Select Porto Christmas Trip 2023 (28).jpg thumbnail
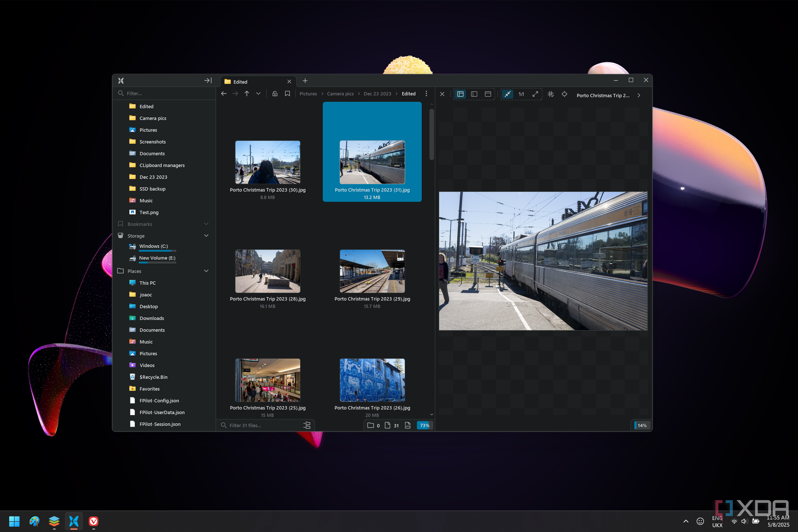The width and height of the screenshot is (798, 532). point(268,271)
